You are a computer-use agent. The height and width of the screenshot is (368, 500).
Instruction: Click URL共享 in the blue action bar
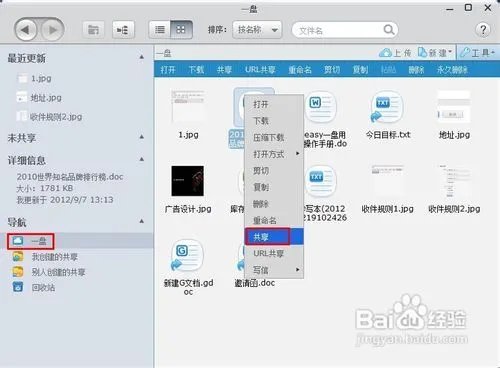click(260, 70)
